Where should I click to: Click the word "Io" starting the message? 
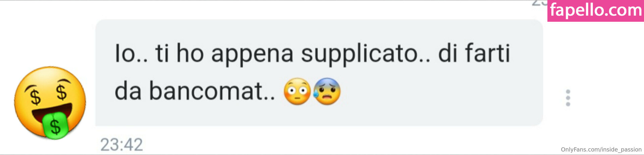coord(125,54)
